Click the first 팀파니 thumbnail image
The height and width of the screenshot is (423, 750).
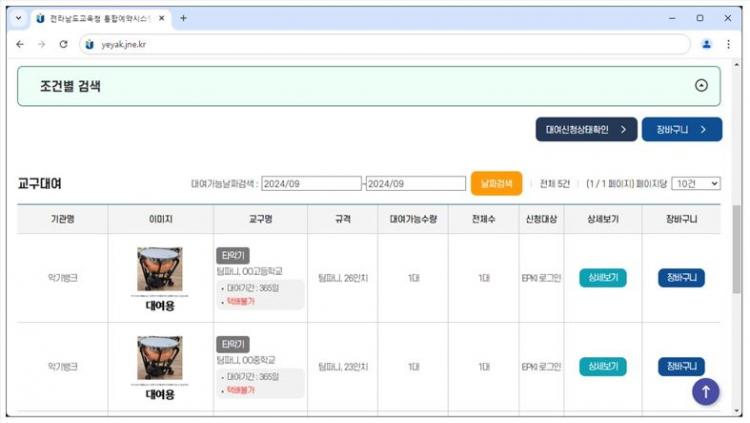(160, 270)
